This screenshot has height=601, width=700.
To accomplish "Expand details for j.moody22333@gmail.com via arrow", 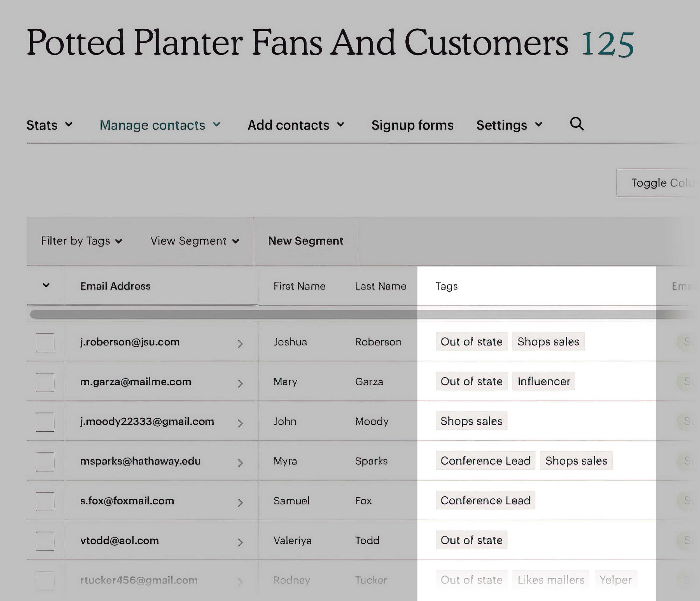I will (241, 423).
